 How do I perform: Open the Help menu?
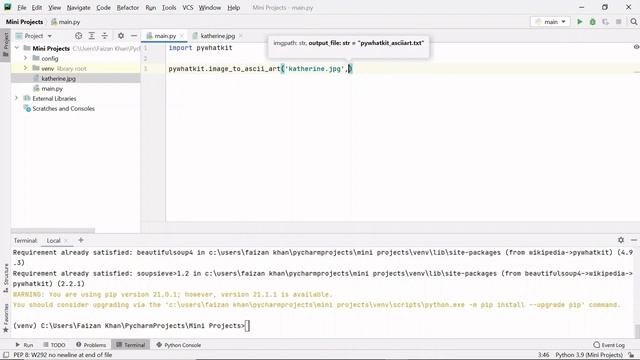click(x=233, y=8)
